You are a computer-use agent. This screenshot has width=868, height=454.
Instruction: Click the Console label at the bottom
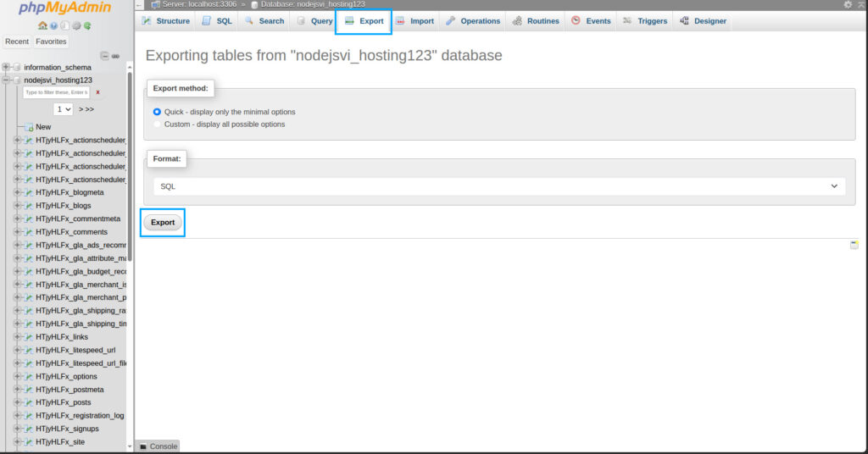pos(164,446)
